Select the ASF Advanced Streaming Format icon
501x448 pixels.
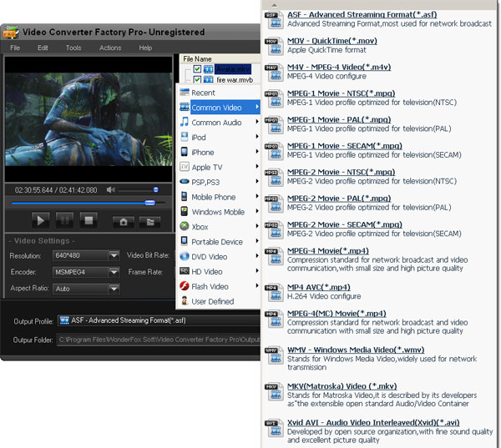(x=272, y=16)
